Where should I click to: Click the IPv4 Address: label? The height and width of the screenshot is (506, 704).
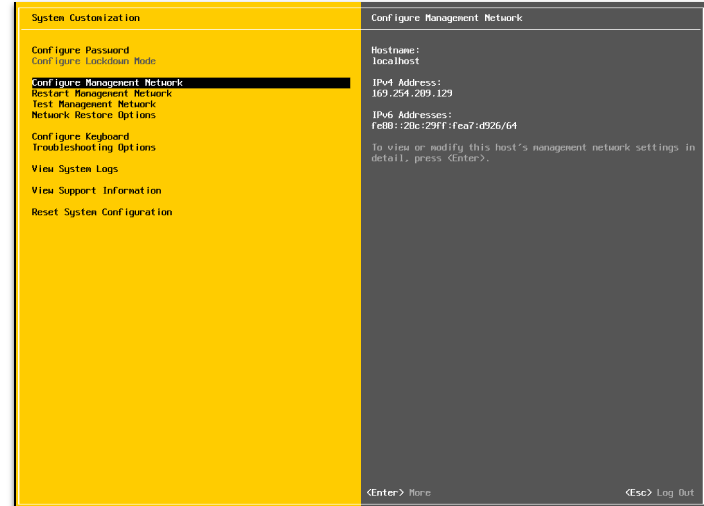click(406, 83)
